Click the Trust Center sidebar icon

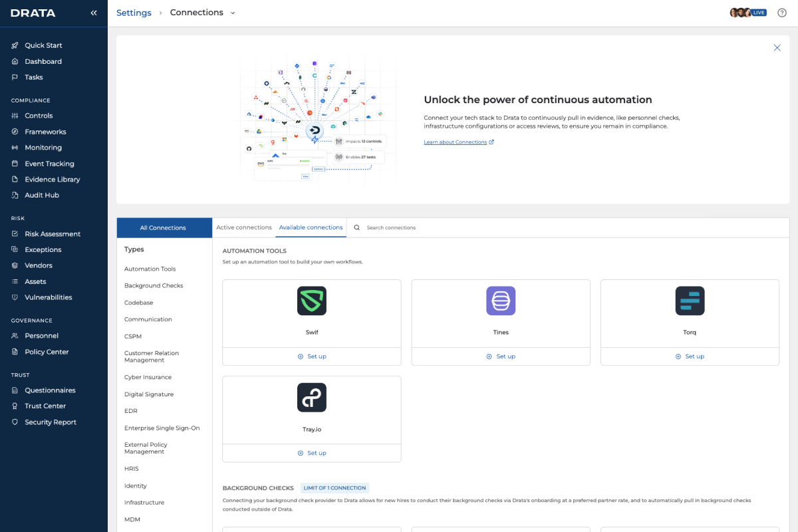[x=15, y=406]
